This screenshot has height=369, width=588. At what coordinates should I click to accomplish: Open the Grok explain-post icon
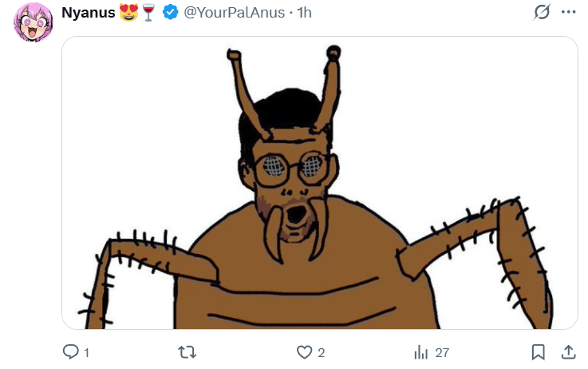(542, 12)
